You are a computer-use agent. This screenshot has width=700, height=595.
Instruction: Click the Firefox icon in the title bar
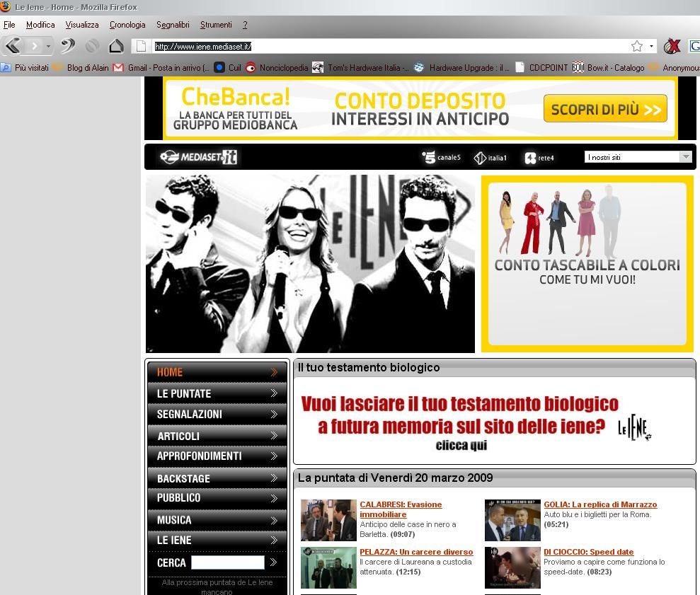[x=6, y=6]
